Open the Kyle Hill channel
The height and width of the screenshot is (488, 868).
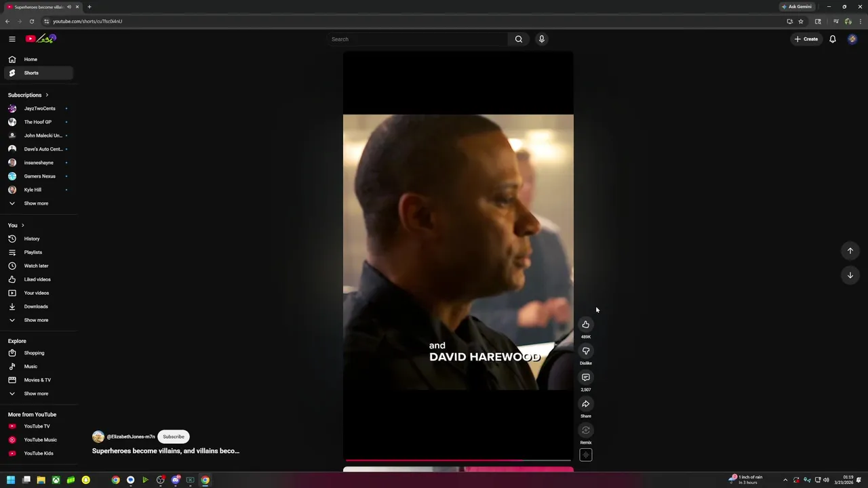tap(38, 190)
